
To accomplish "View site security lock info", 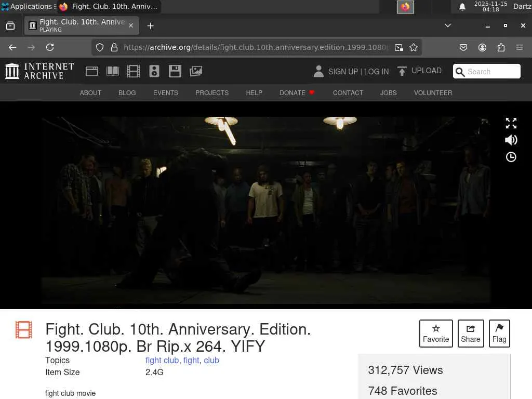I will click(x=114, y=47).
